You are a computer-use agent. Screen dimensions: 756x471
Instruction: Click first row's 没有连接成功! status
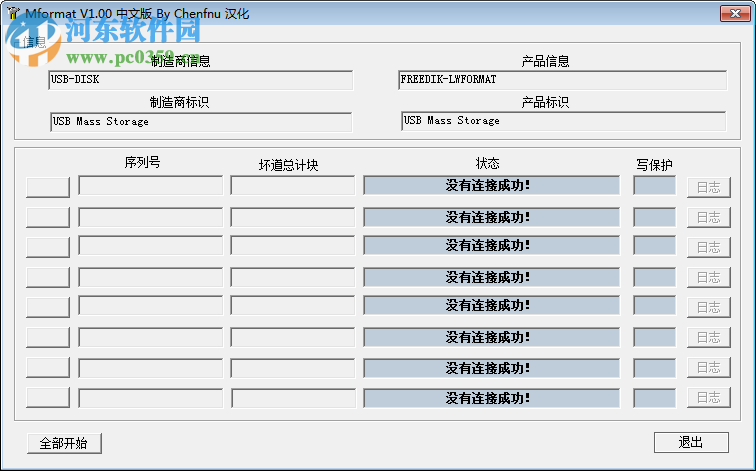491,186
